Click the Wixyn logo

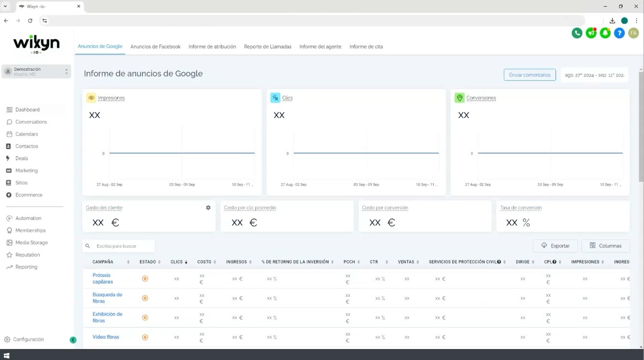click(36, 44)
